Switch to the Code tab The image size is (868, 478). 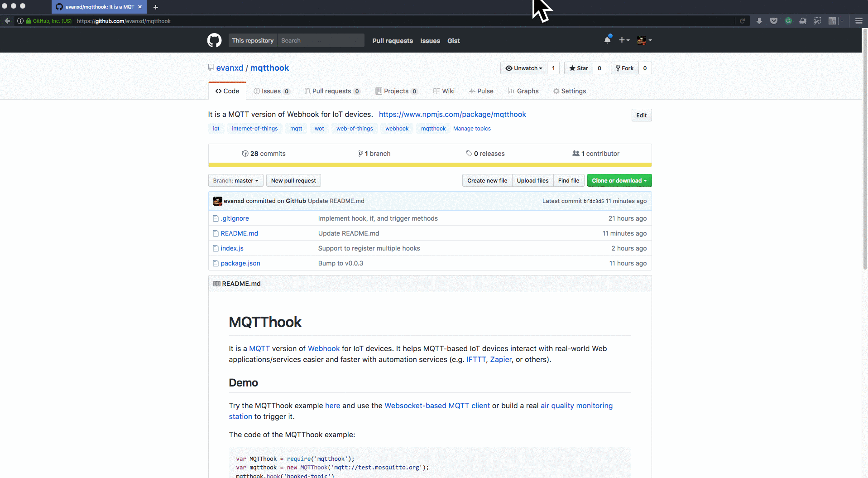pyautogui.click(x=227, y=91)
